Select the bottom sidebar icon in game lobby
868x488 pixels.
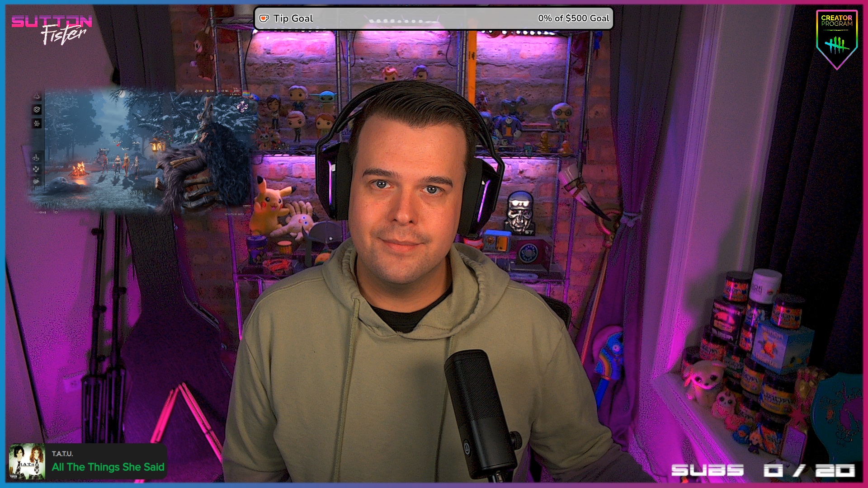click(x=36, y=181)
